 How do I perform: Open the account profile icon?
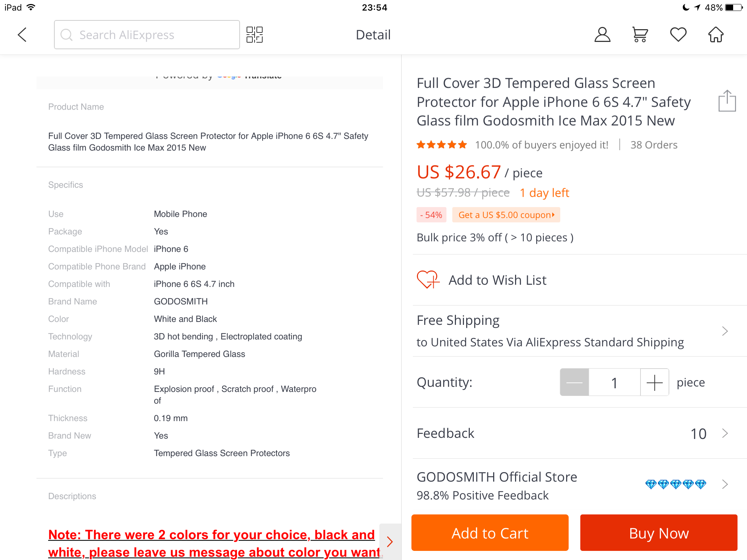602,35
